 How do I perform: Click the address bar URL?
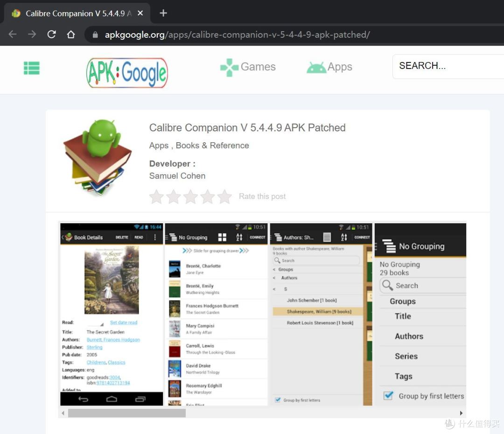coord(237,34)
